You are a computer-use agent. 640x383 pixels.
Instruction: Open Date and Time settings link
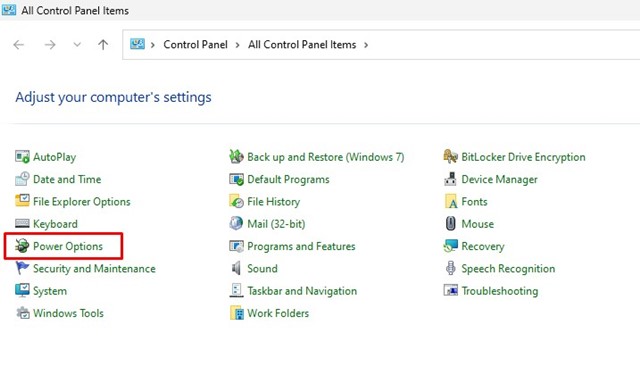pyautogui.click(x=67, y=179)
